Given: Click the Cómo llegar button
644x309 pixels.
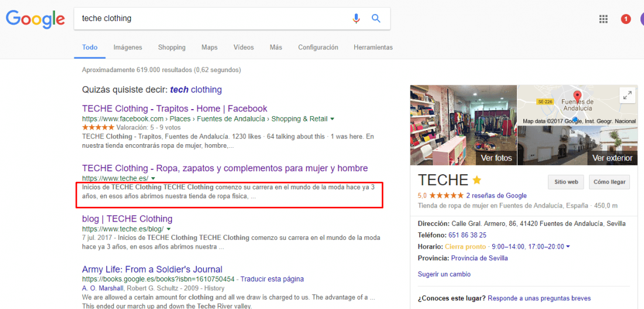Looking at the screenshot, I should pyautogui.click(x=609, y=182).
